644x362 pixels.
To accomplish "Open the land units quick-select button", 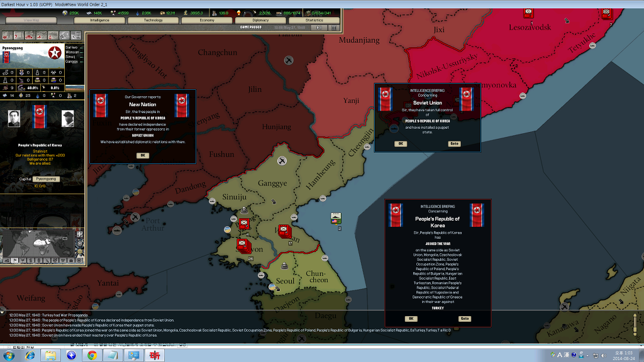I will pos(7,36).
